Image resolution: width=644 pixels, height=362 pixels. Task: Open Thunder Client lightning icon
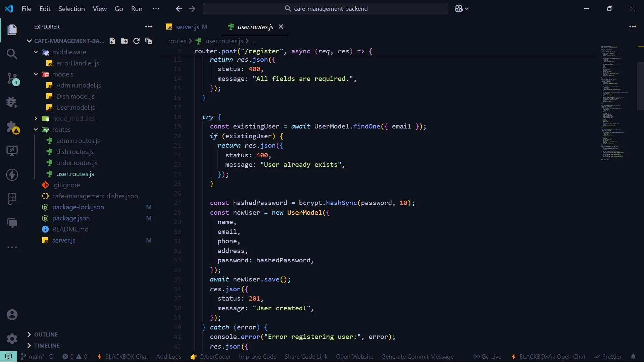pyautogui.click(x=12, y=175)
